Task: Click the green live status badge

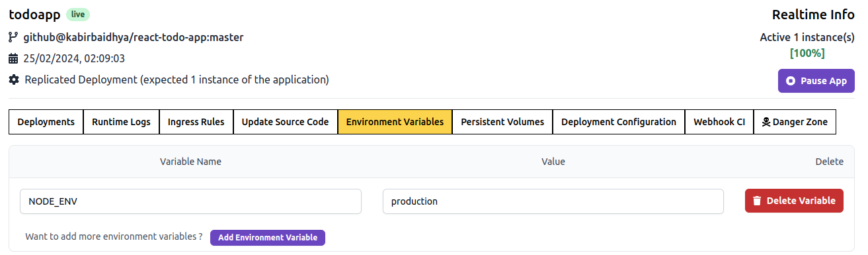Action: coord(78,15)
